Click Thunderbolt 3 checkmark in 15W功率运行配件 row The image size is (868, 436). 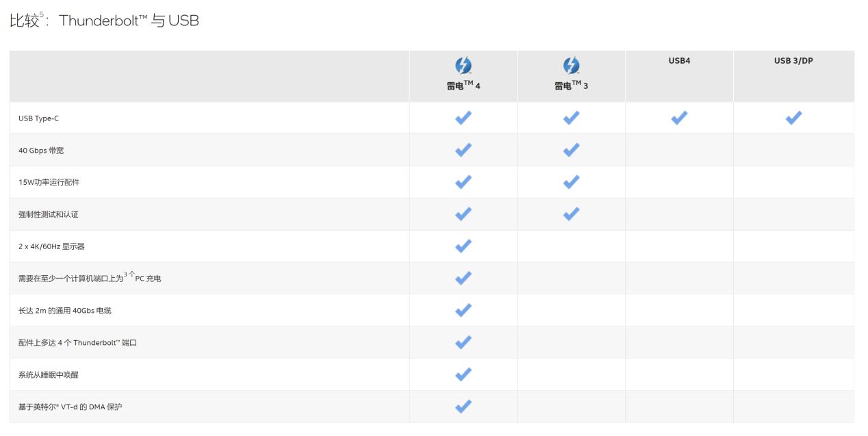tap(571, 182)
